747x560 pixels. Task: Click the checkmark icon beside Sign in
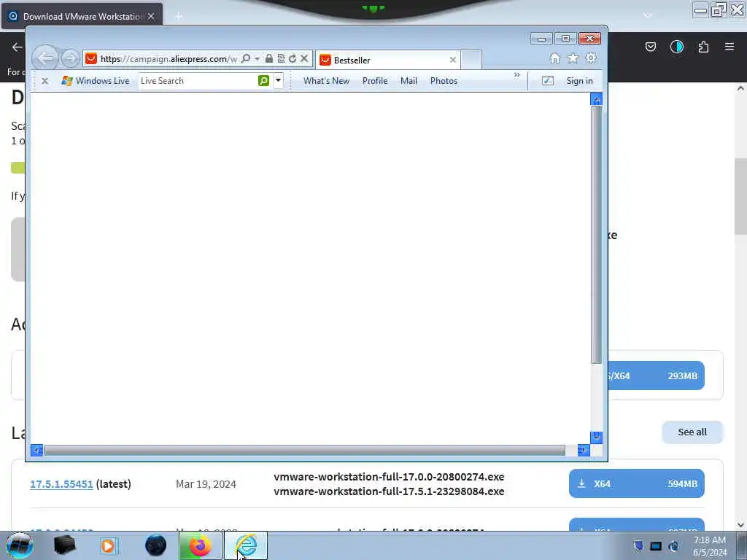click(x=548, y=81)
